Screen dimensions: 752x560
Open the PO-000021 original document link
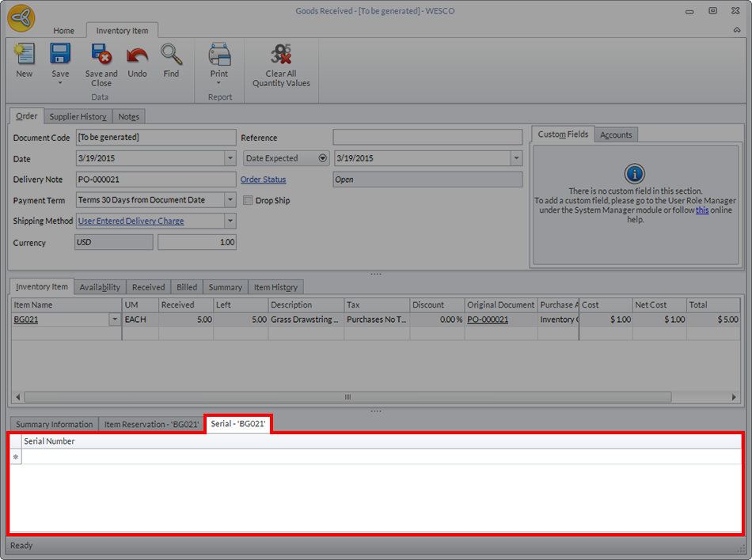(487, 320)
